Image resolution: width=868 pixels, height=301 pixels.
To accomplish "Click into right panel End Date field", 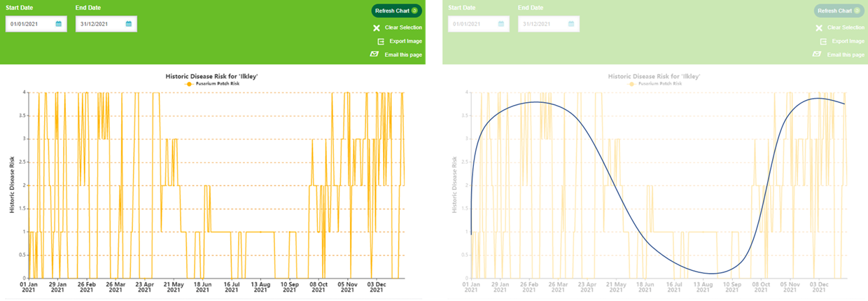I will [x=542, y=24].
